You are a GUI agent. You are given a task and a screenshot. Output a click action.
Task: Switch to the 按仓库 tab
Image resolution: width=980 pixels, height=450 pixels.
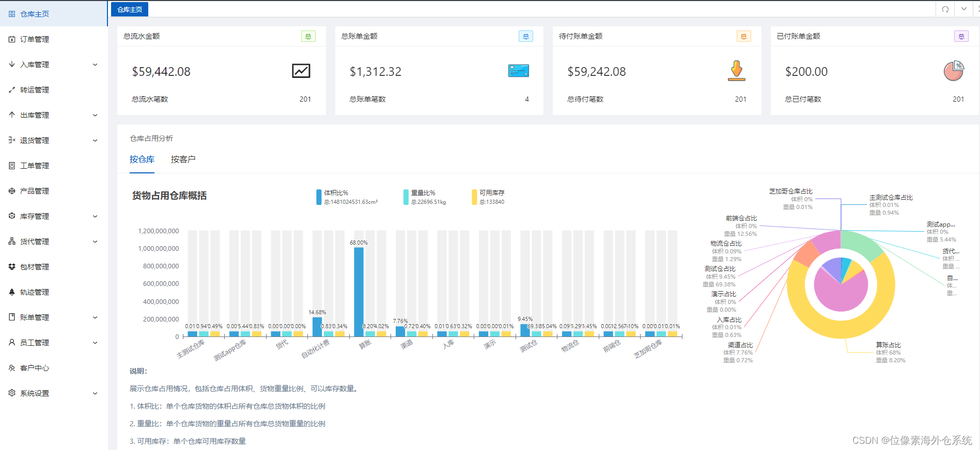tap(142, 159)
